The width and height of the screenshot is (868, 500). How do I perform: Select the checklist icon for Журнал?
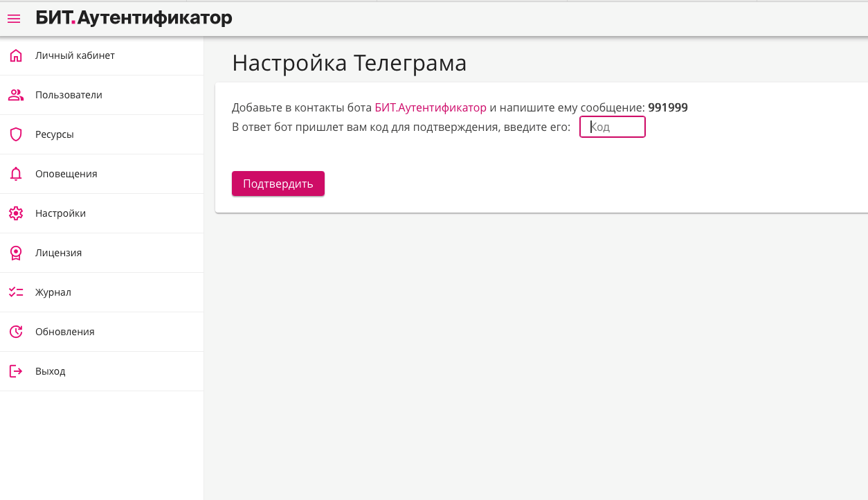16,292
